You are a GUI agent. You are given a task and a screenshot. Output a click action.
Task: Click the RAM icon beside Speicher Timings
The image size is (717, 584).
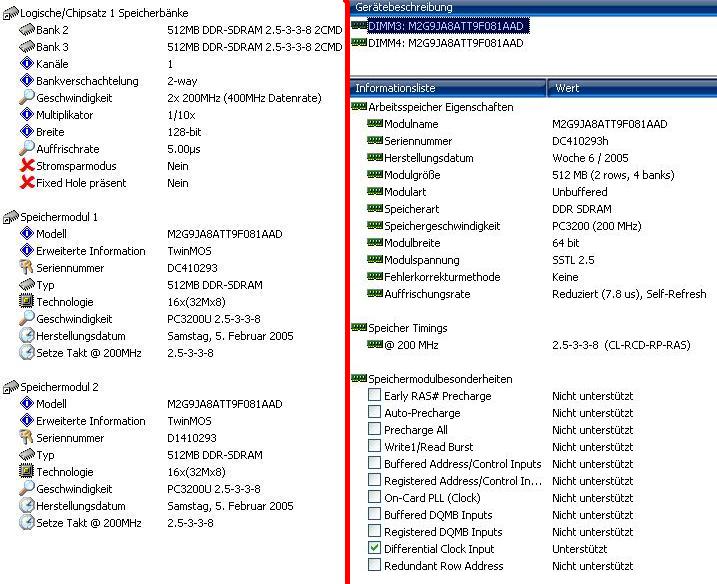(x=359, y=327)
